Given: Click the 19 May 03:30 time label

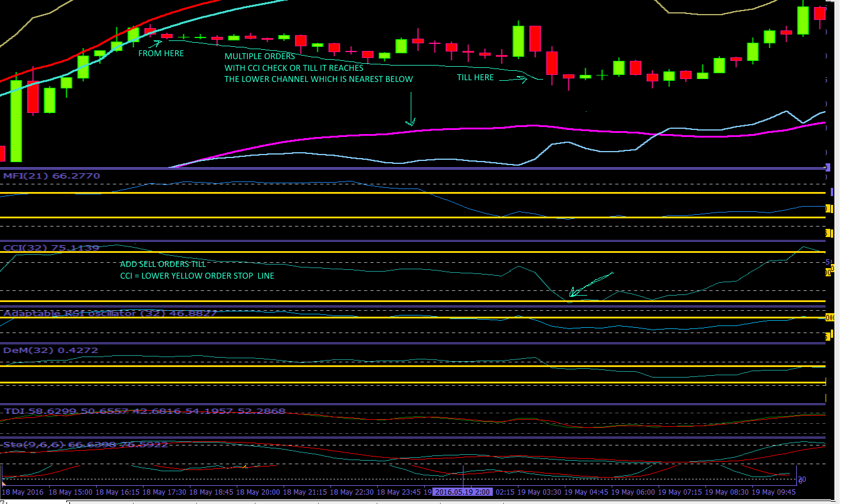Looking at the screenshot, I should pos(539,492).
